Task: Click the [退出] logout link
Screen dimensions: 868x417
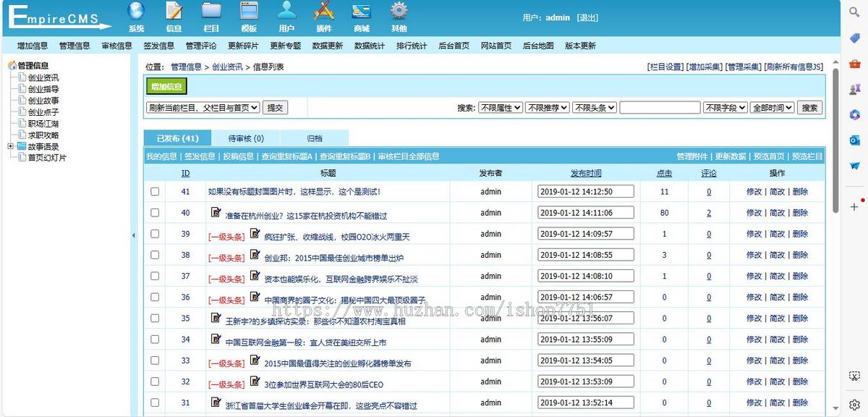Action: (x=587, y=17)
